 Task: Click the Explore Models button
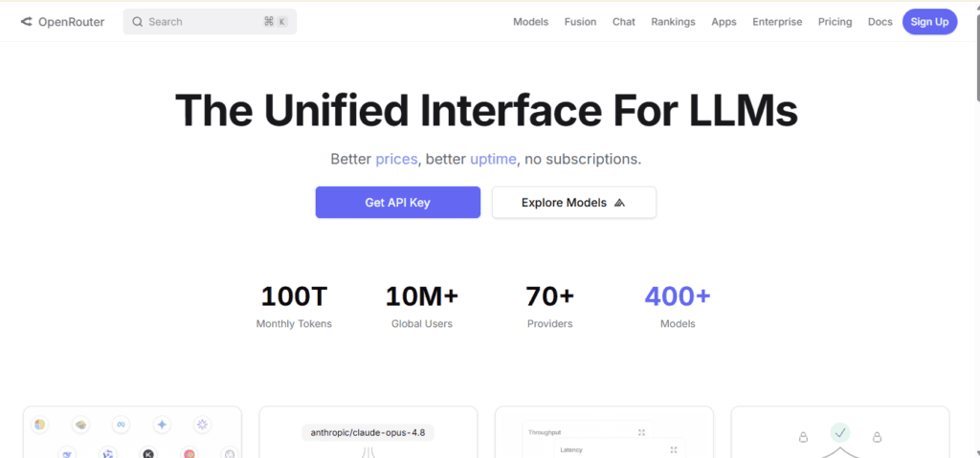[574, 203]
